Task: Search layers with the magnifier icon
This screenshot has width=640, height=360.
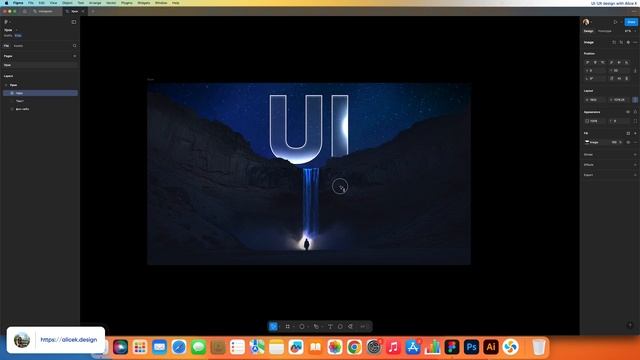Action: pos(74,46)
